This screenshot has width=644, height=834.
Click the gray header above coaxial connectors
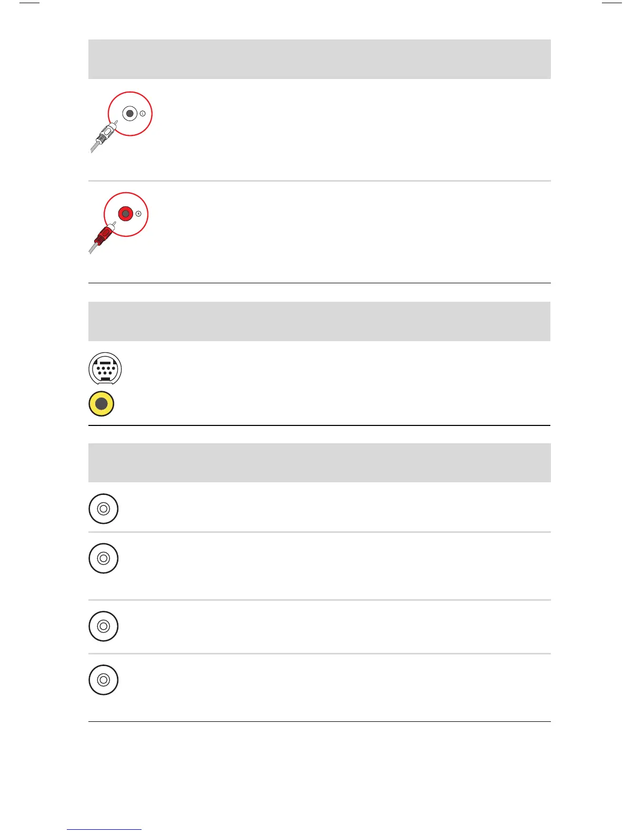(319, 463)
